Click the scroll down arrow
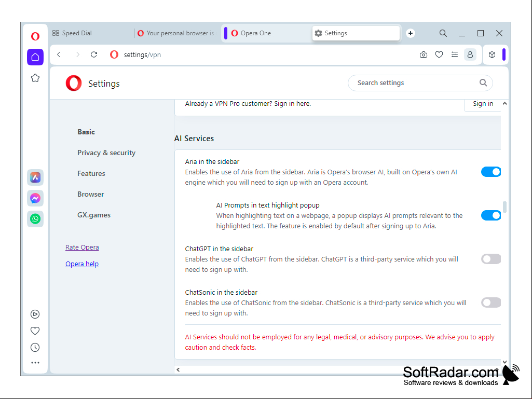The height and width of the screenshot is (399, 532). [x=505, y=362]
